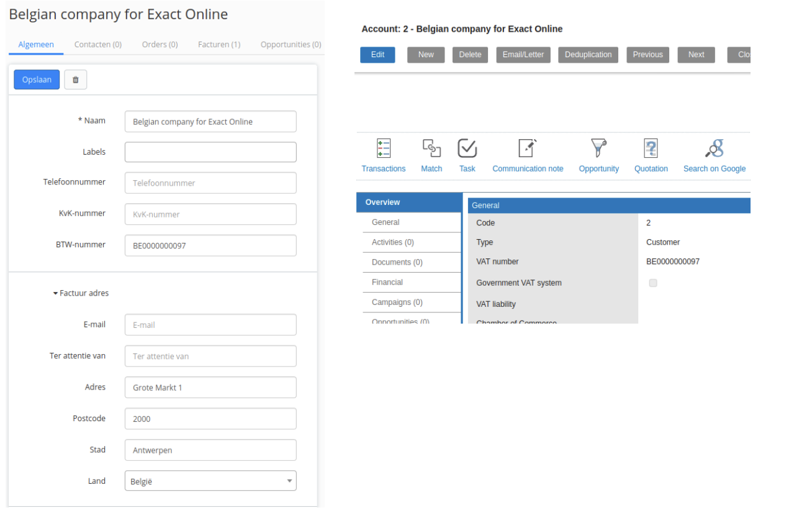Switch to the Algemeen tab
Viewport: 812px width, 523px height.
tap(36, 45)
